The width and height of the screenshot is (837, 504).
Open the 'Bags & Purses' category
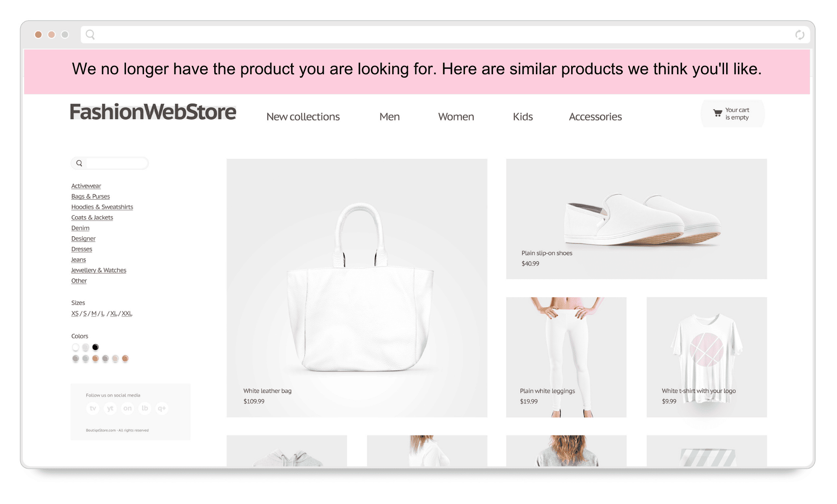pyautogui.click(x=90, y=196)
